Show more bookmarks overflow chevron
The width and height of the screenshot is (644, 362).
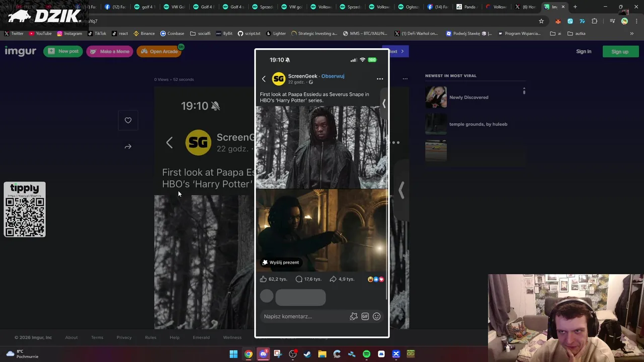click(x=632, y=34)
